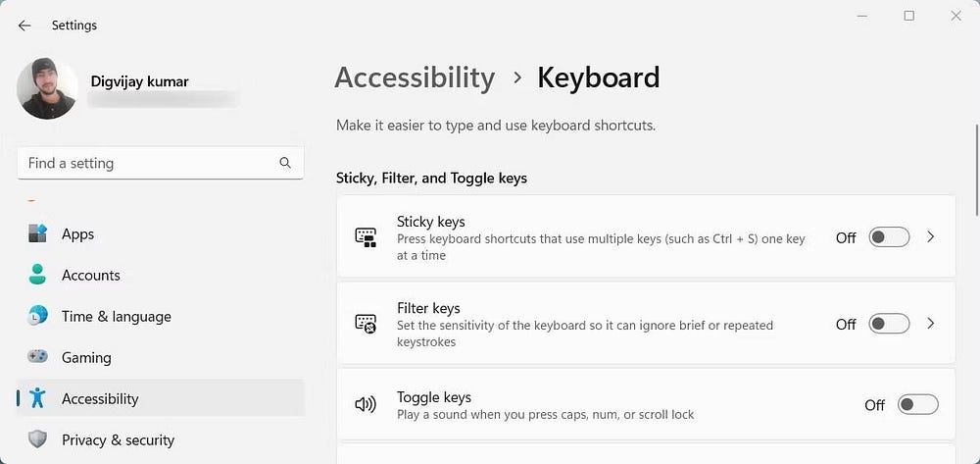Click the user profile picture
The height and width of the screenshot is (464, 980).
click(47, 89)
